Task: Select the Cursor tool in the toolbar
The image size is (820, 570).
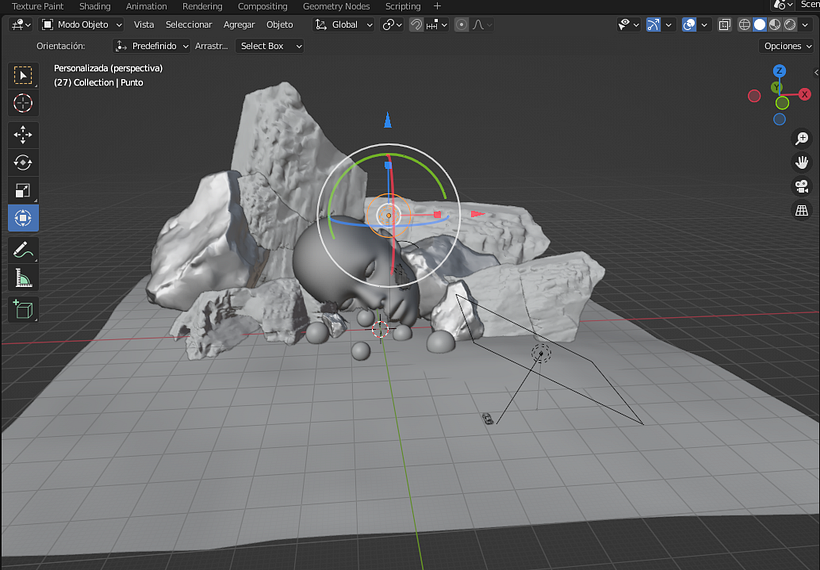Action: (22, 103)
